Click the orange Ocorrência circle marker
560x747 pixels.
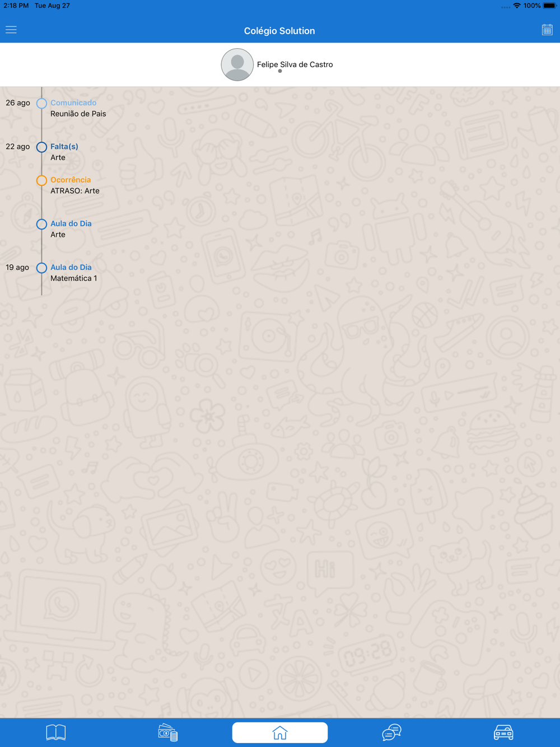[x=41, y=180]
